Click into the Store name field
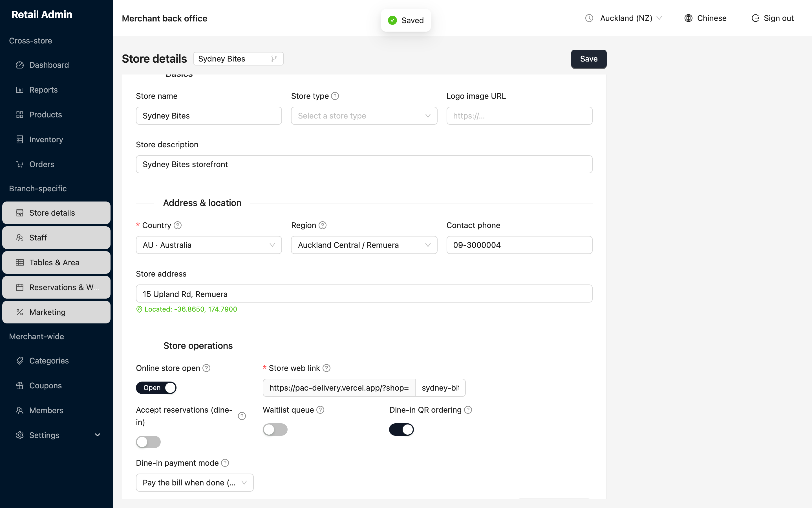 [209, 116]
